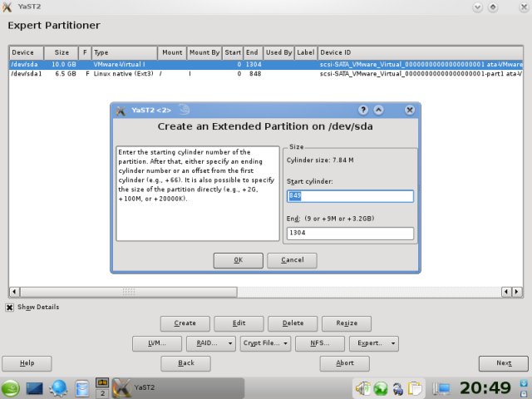Click the monitor display tray icon
The height and width of the screenshot is (399, 532).
point(442,388)
